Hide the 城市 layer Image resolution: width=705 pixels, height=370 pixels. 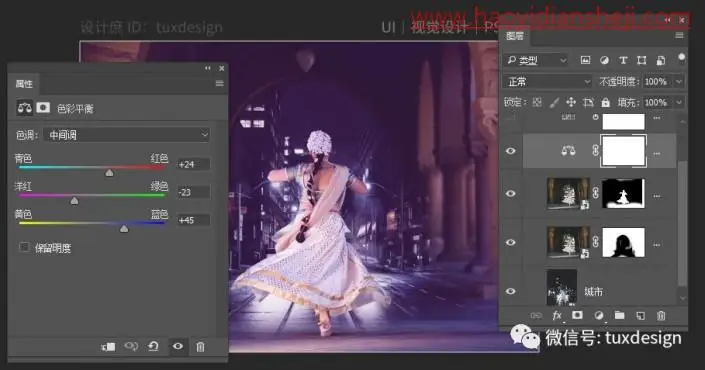(510, 291)
